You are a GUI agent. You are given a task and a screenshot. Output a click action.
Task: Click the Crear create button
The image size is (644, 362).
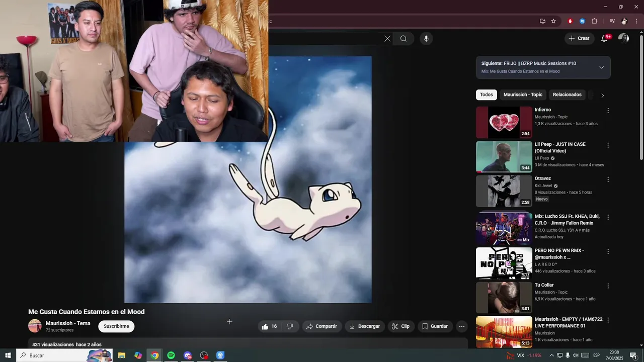coord(579,38)
